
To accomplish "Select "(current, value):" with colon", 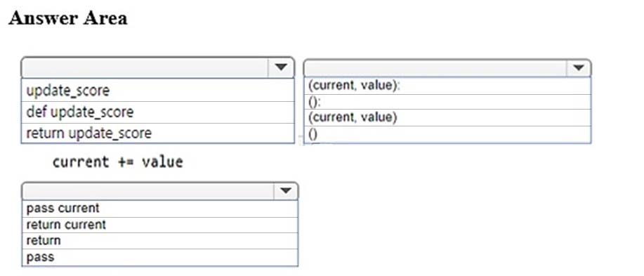I will tap(447, 86).
